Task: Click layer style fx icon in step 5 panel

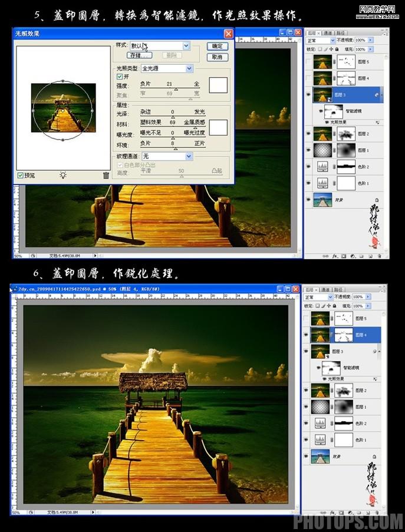Action: 334,256
